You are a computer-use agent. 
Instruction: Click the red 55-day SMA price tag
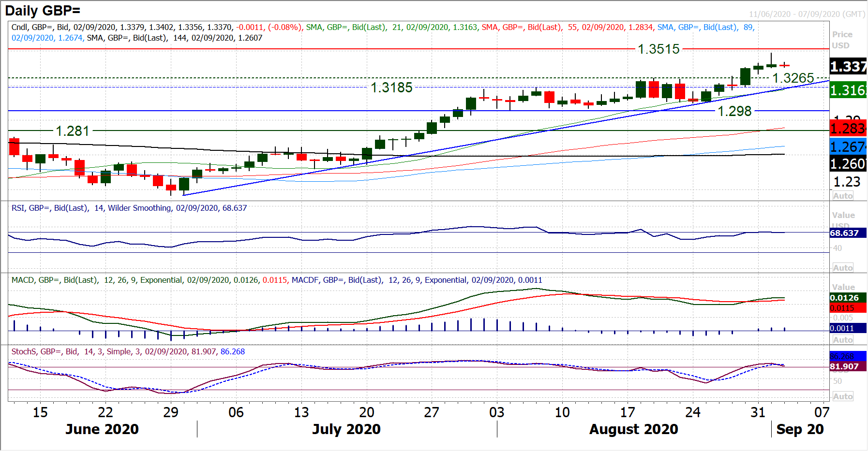point(848,129)
